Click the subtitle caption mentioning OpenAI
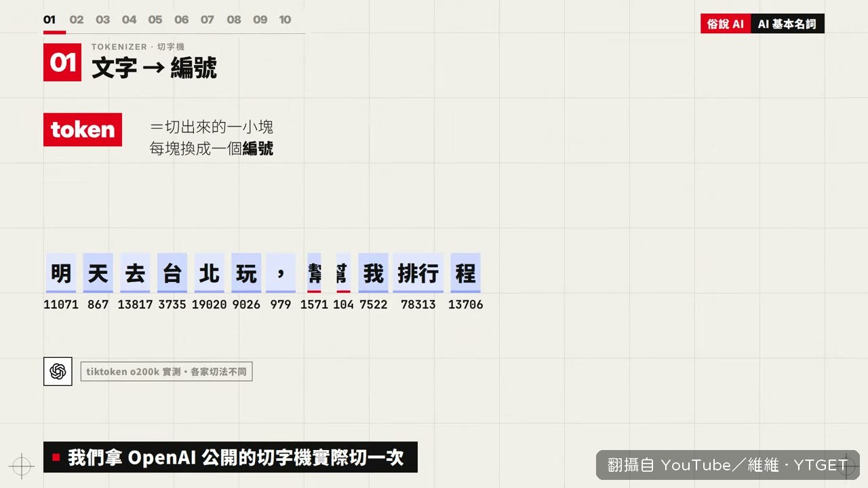The image size is (868, 488). point(231,457)
